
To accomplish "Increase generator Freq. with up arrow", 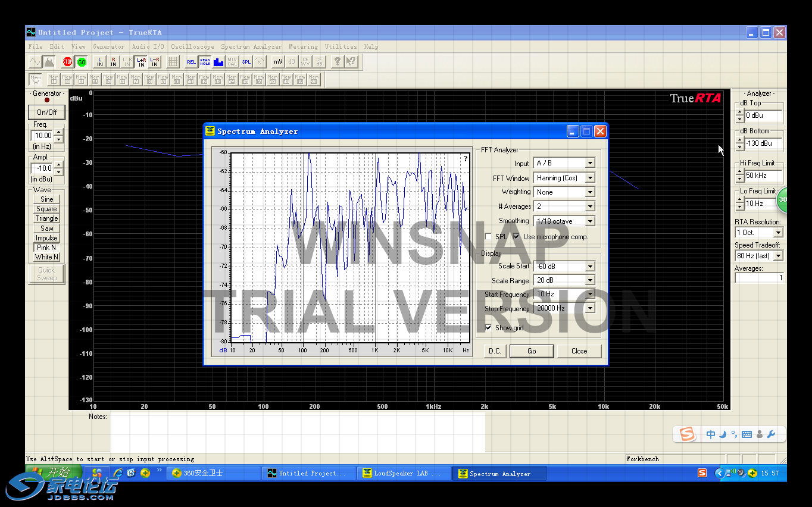I will pyautogui.click(x=58, y=132).
